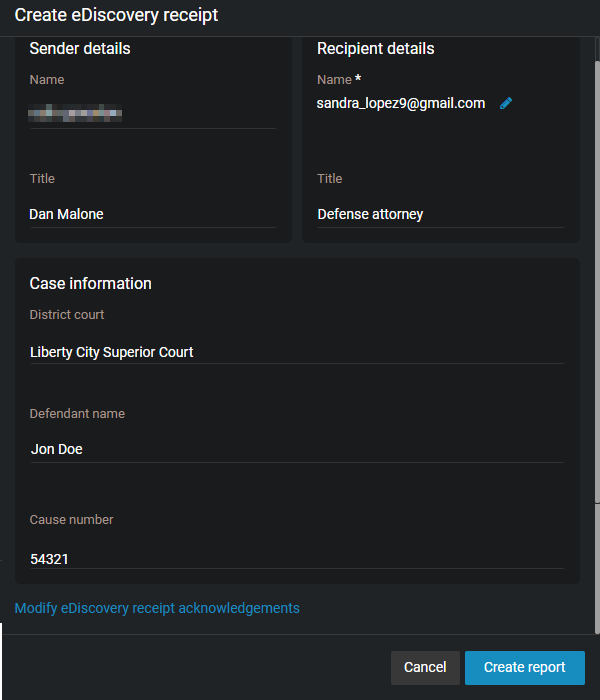Click recipient email sandra_lopez9@gmail.com
600x700 pixels.
(401, 104)
